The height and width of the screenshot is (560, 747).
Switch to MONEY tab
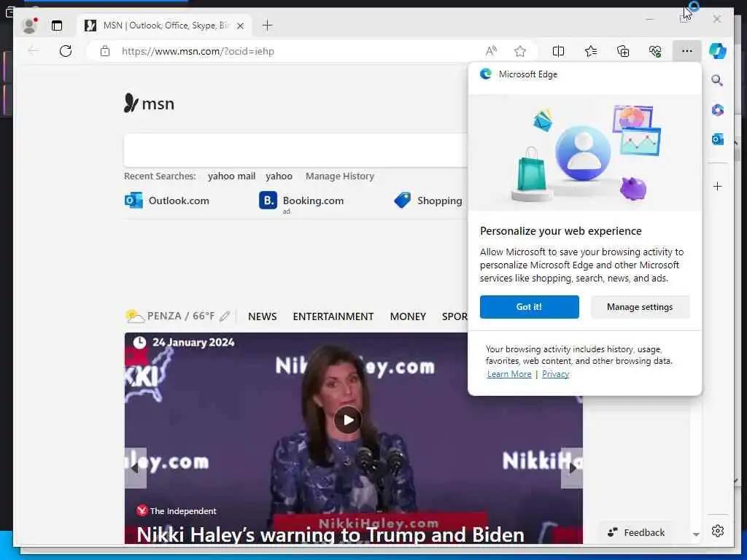408,316
